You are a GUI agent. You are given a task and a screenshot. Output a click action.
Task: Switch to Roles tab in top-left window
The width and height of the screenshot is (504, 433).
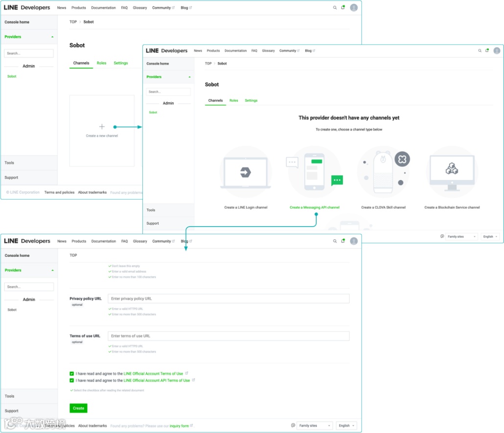[101, 63]
